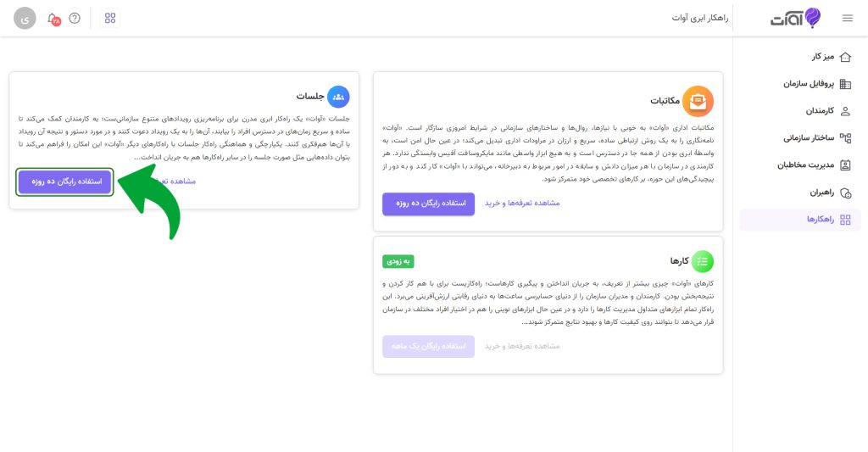Click the به زودی badge on کارها
Viewport: 868px width, 452px height.
398,261
